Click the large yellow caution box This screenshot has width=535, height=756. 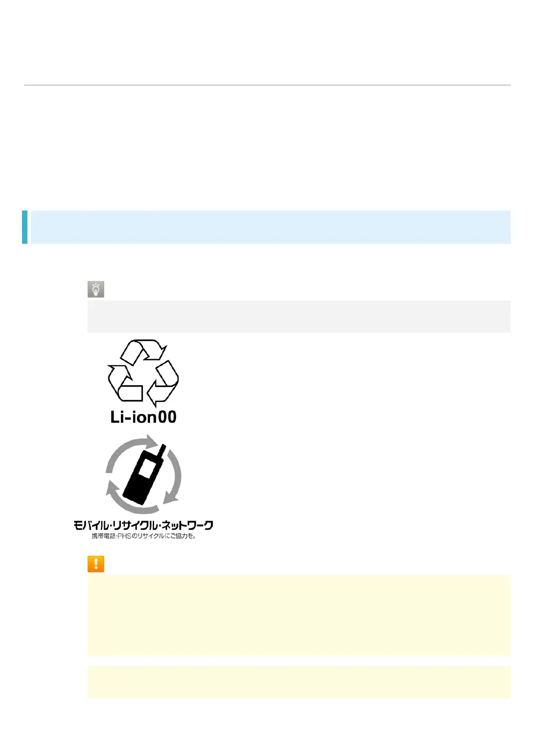point(299,615)
